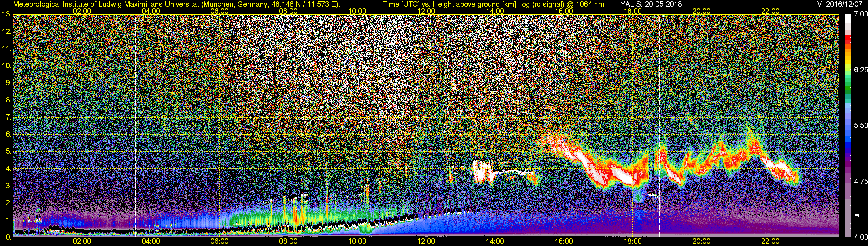Click the height axis label '10.'
The height and width of the screenshot is (246, 868).
coord(7,66)
